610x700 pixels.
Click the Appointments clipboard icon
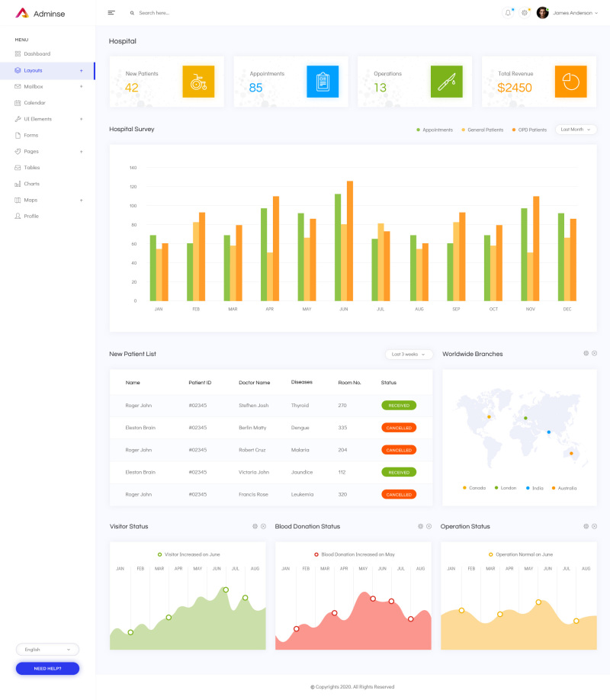(323, 82)
